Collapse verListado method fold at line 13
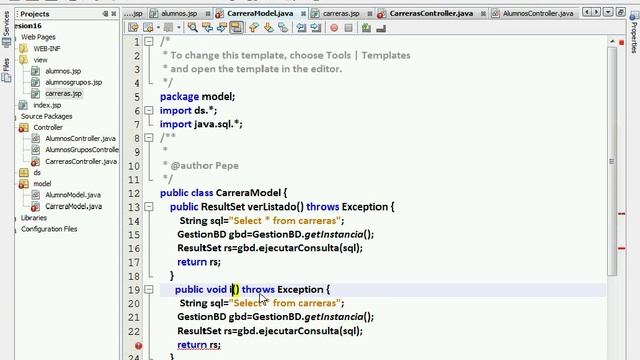The height and width of the screenshot is (360, 640). 149,207
